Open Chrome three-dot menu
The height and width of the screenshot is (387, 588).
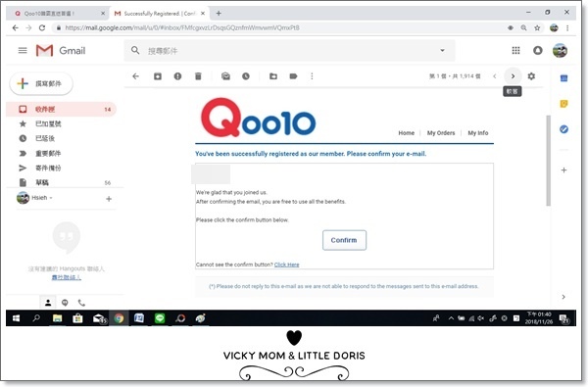tap(567, 27)
